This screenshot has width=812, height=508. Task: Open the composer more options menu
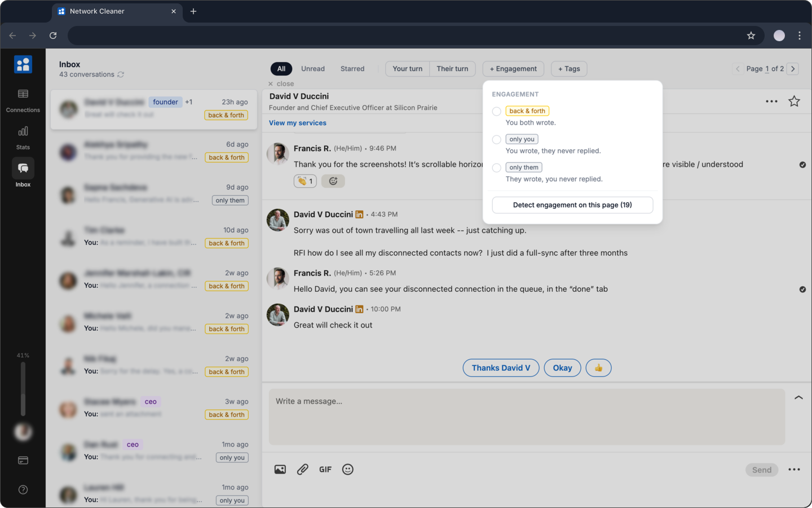pyautogui.click(x=794, y=470)
